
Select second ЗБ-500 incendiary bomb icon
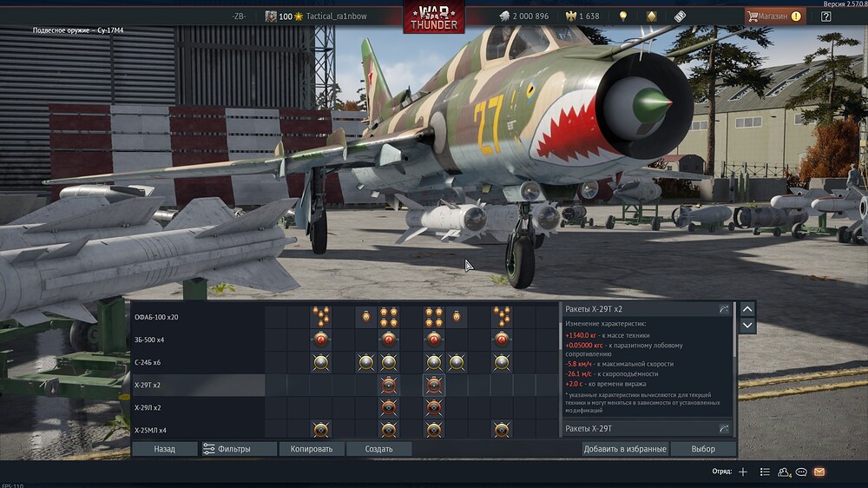[389, 340]
